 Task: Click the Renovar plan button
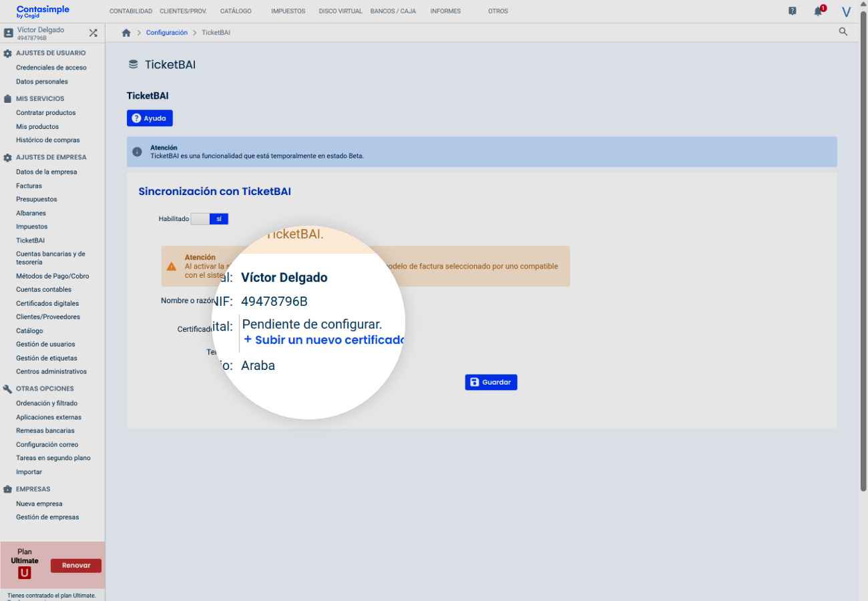pyautogui.click(x=76, y=566)
